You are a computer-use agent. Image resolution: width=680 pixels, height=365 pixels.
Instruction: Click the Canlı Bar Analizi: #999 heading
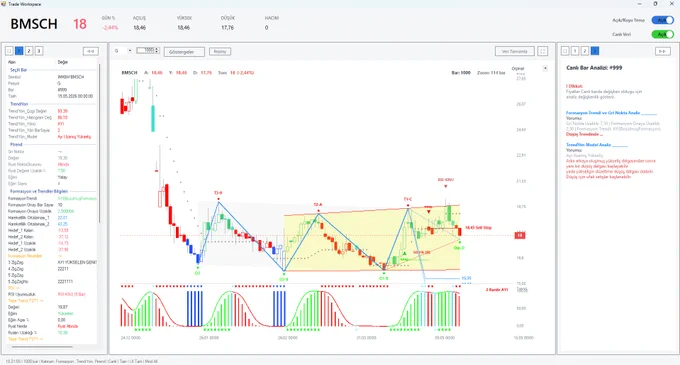(x=594, y=68)
